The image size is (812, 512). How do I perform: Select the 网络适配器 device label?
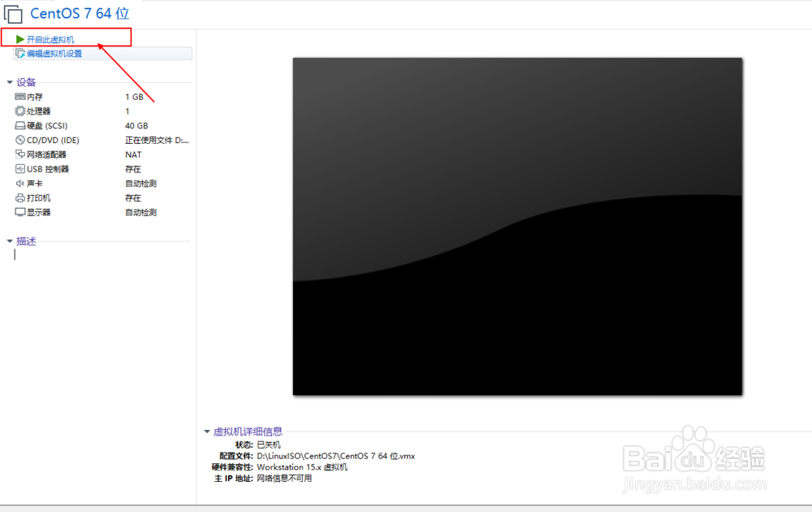pyautogui.click(x=46, y=154)
